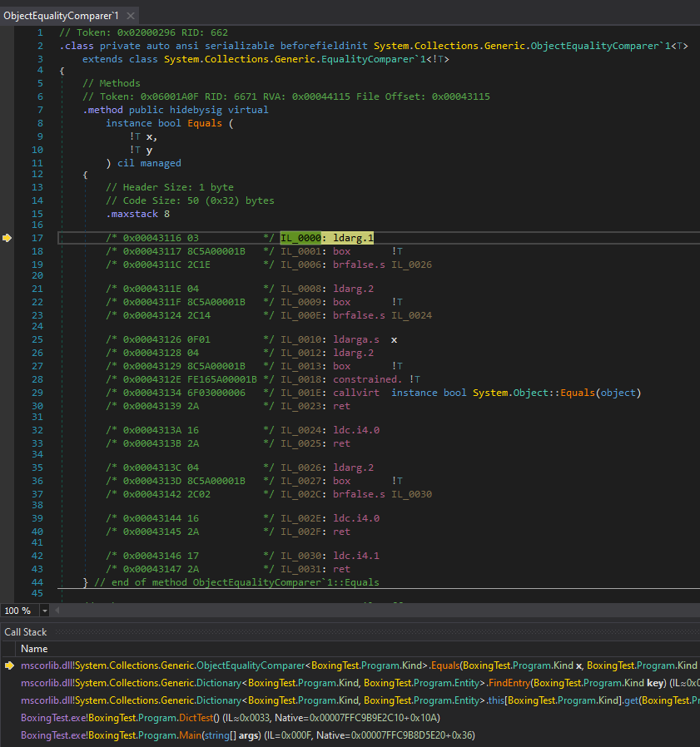Click the parameter y on line 10
The width and height of the screenshot is (700, 747).
pyautogui.click(x=149, y=150)
